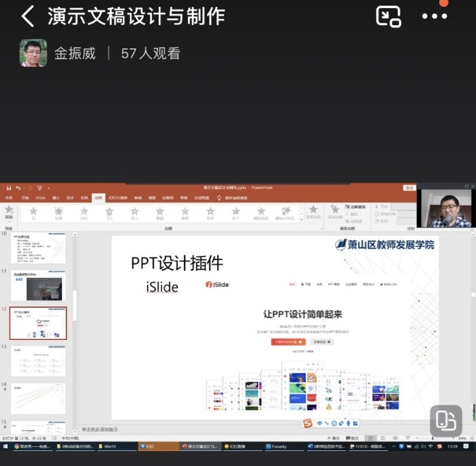The image size is (476, 466).
Task: Select slide 10 thumbnail in the panel
Action: coord(38,248)
